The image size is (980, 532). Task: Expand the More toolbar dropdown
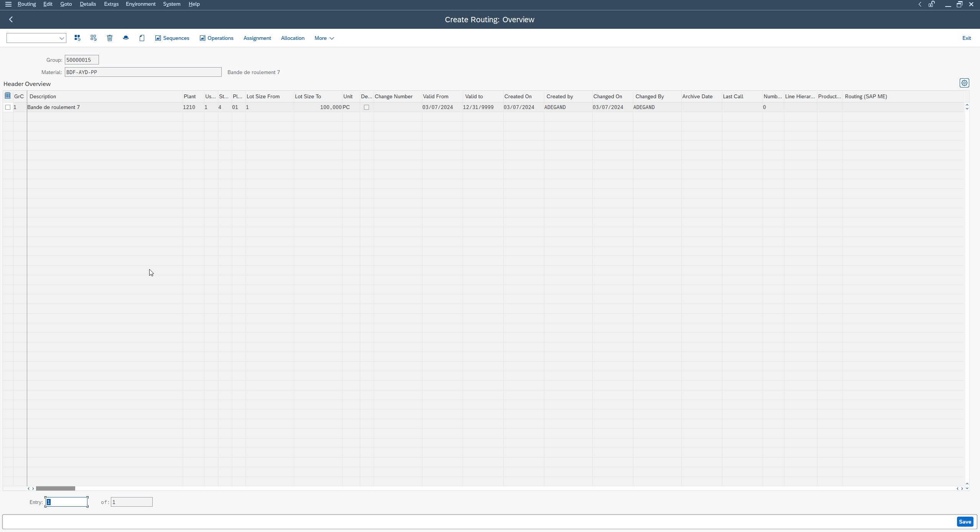click(324, 38)
